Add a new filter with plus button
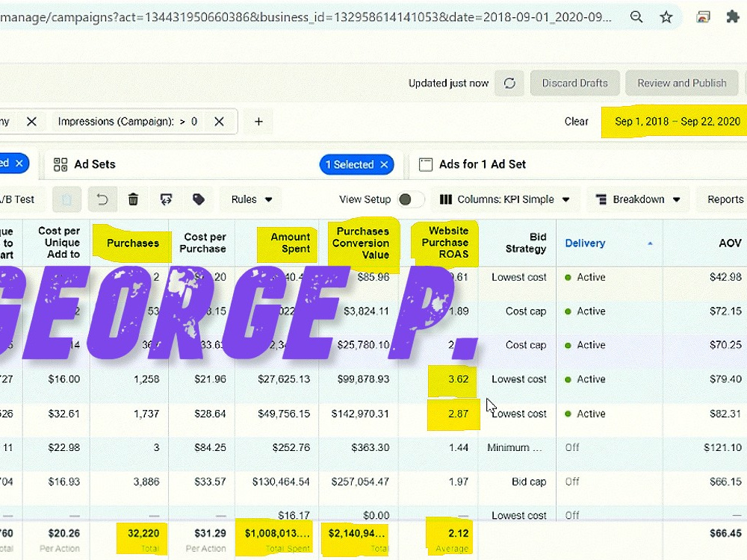The height and width of the screenshot is (560, 747). (x=258, y=122)
